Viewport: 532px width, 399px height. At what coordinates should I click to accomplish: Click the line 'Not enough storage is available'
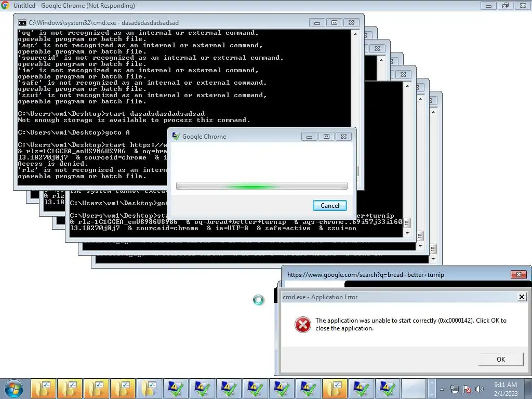[x=134, y=120]
